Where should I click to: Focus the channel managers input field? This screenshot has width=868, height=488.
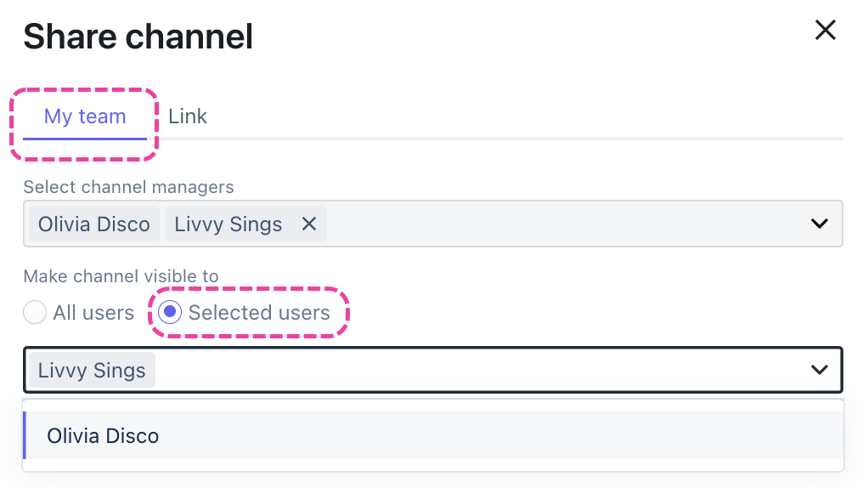click(x=561, y=224)
